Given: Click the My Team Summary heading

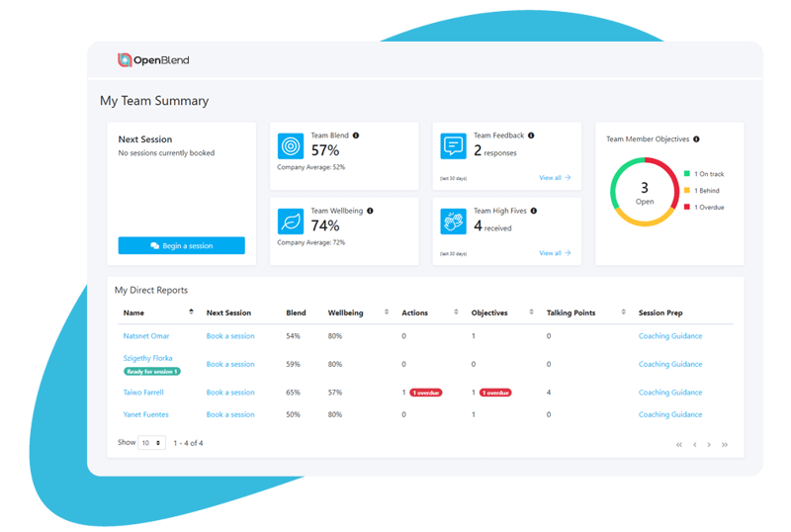Looking at the screenshot, I should coord(154,101).
